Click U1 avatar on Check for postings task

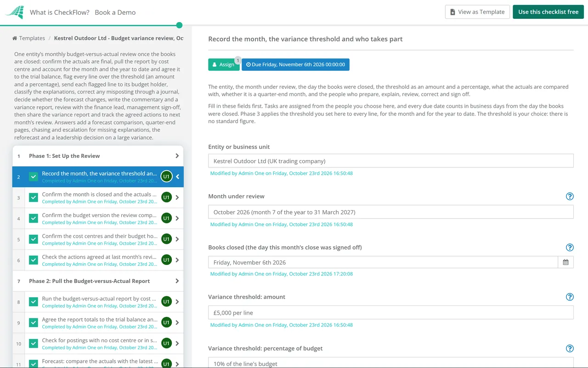(x=166, y=343)
